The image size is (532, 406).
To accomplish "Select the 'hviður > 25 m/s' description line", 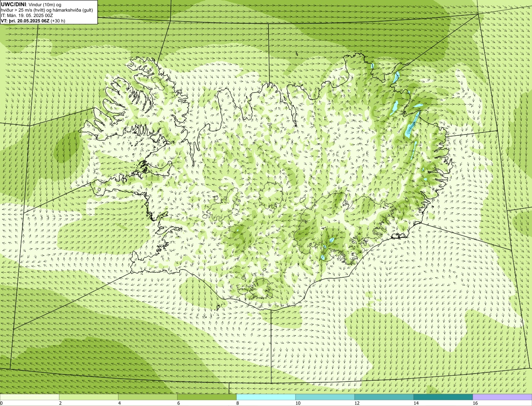I will (x=47, y=10).
